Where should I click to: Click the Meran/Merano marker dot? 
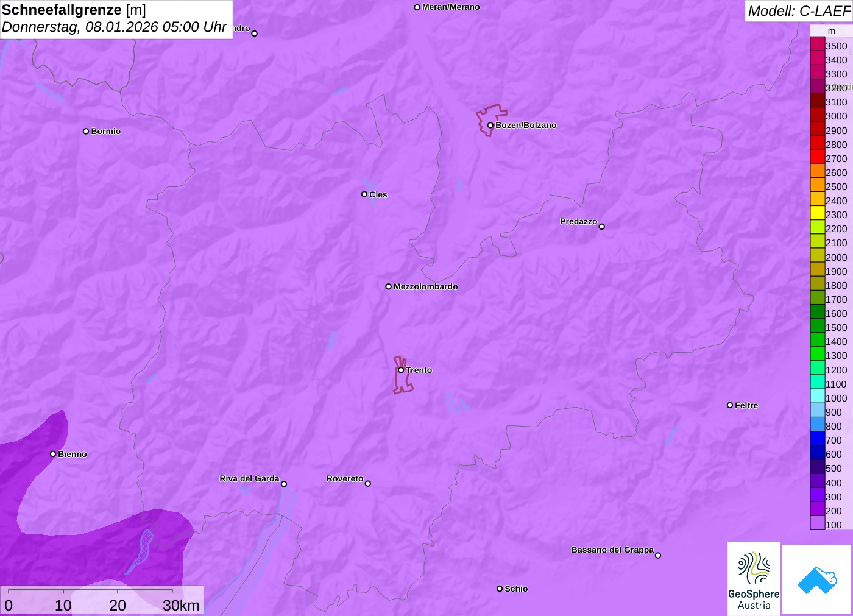tap(417, 7)
